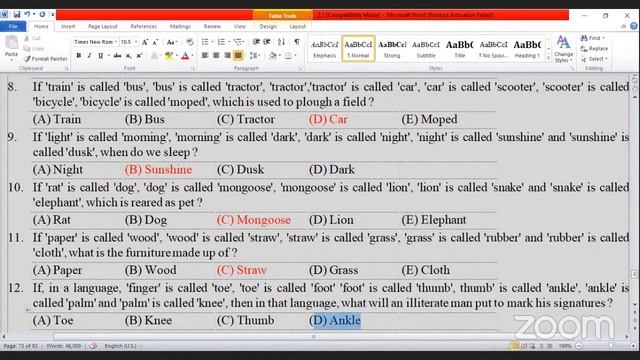This screenshot has width=640, height=360.
Task: Sort the selected text
Action: 281,42
